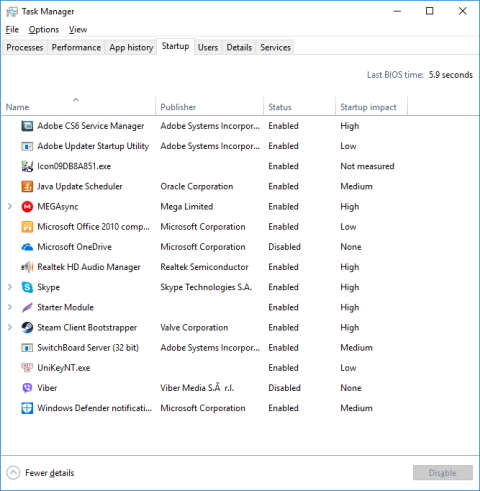Click the Steam Client Bootstrapper icon
This screenshot has height=491, width=480.
(x=27, y=327)
